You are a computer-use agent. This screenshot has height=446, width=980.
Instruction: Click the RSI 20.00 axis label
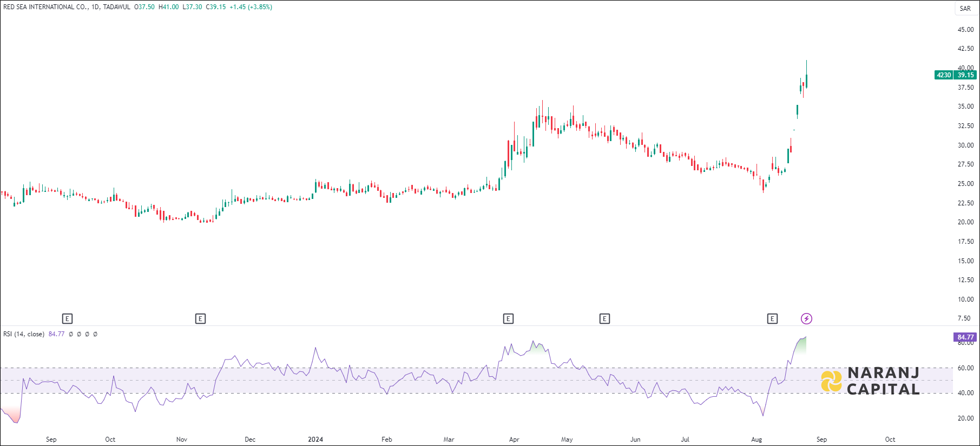click(x=965, y=418)
